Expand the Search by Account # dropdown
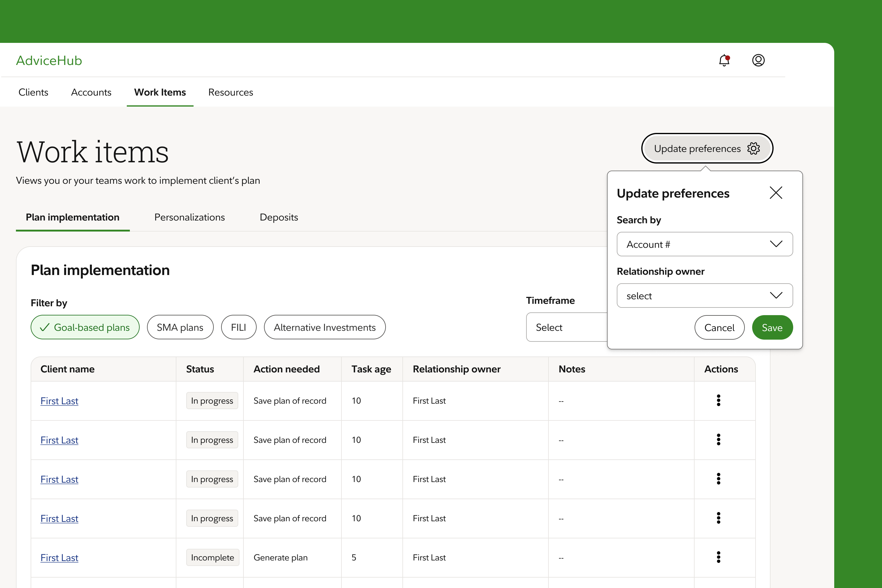This screenshot has width=882, height=588. point(705,244)
